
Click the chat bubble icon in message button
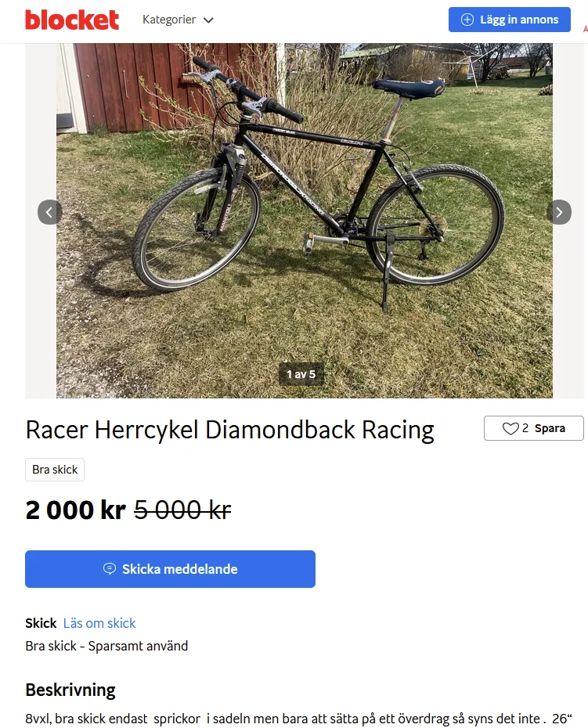coord(110,569)
